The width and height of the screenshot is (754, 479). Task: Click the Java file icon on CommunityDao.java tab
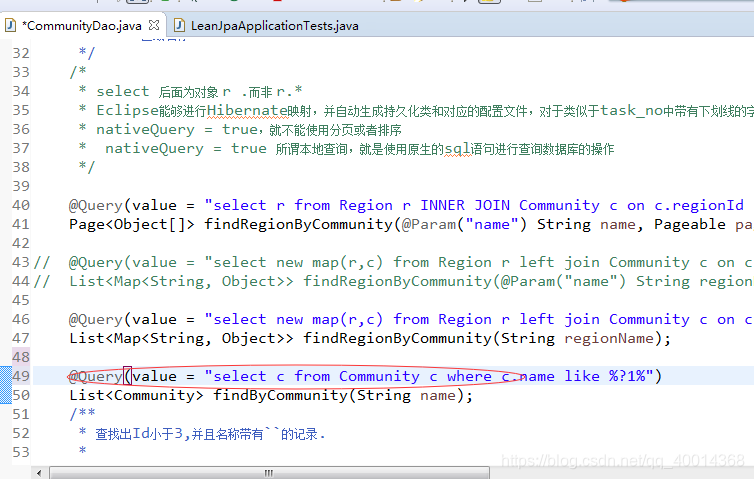(11, 25)
